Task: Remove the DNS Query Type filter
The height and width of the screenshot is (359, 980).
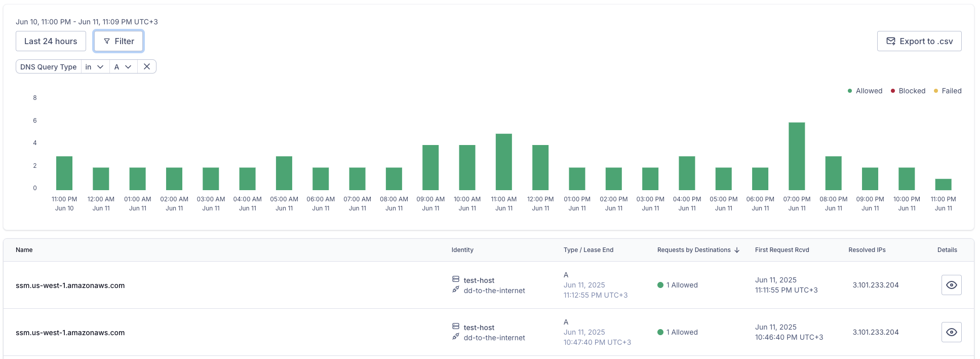Action: 147,66
